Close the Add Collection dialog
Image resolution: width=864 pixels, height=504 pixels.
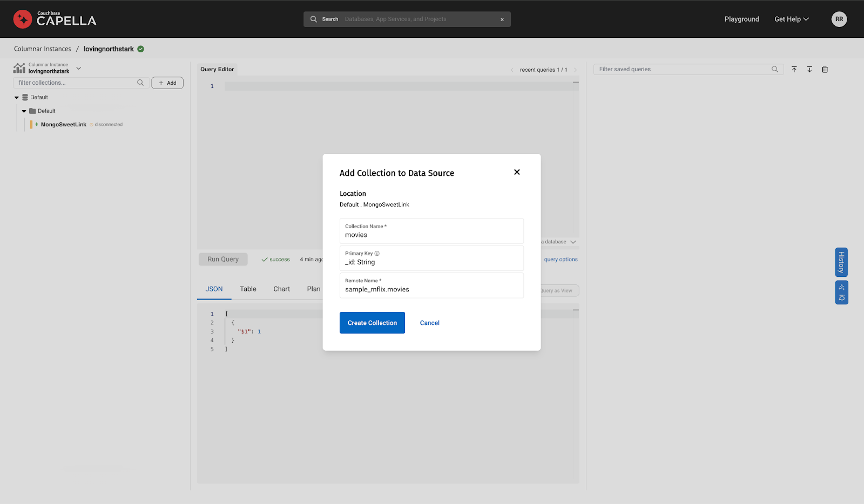tap(517, 172)
